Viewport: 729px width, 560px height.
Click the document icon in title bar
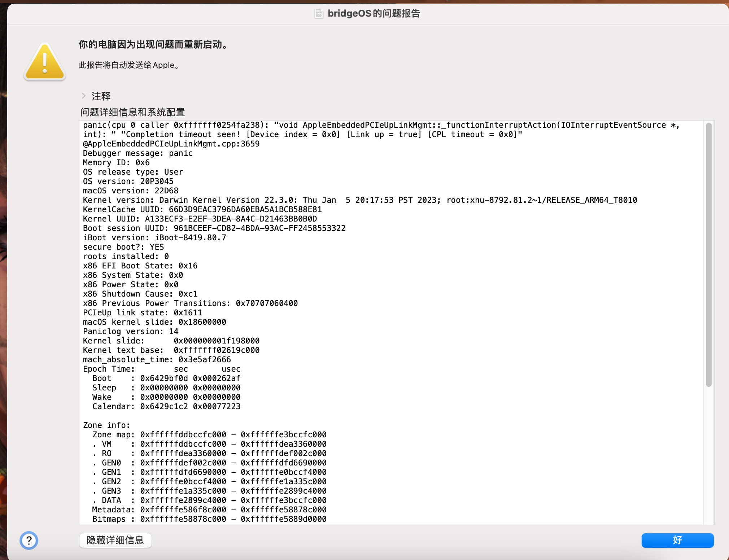coord(319,13)
